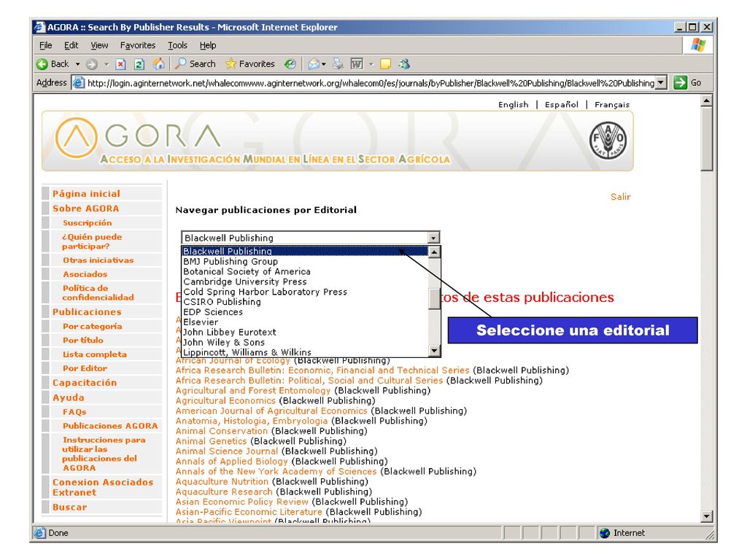
Task: Click the Mail envelope toolbar icon
Action: coord(314,64)
